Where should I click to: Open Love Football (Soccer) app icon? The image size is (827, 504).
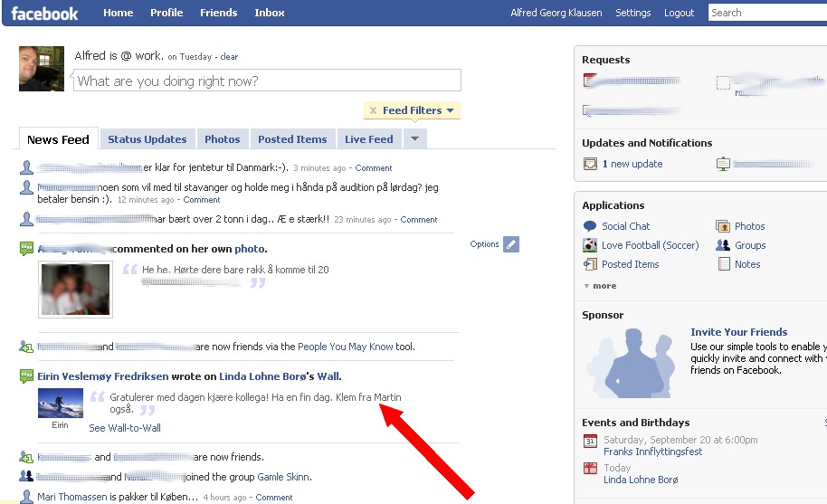(x=590, y=245)
